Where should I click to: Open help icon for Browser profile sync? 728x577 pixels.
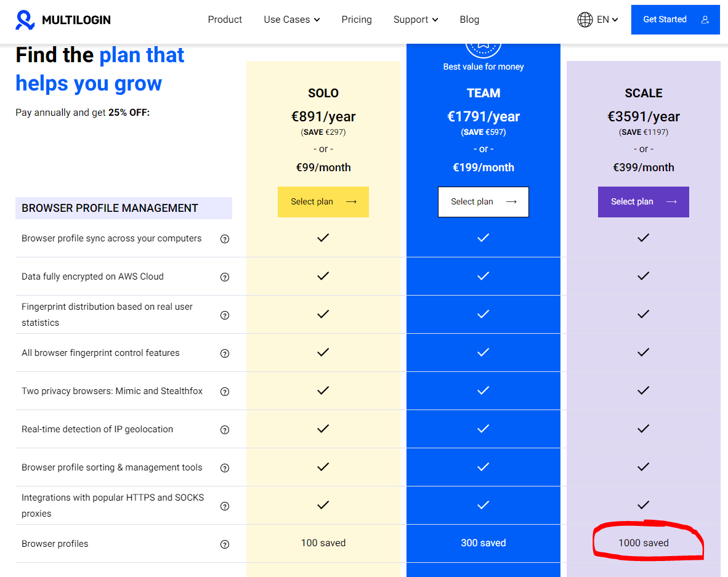[225, 239]
